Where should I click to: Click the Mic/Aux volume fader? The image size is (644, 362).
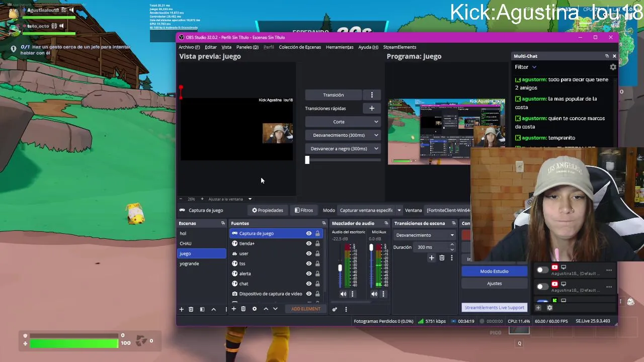[371, 248]
